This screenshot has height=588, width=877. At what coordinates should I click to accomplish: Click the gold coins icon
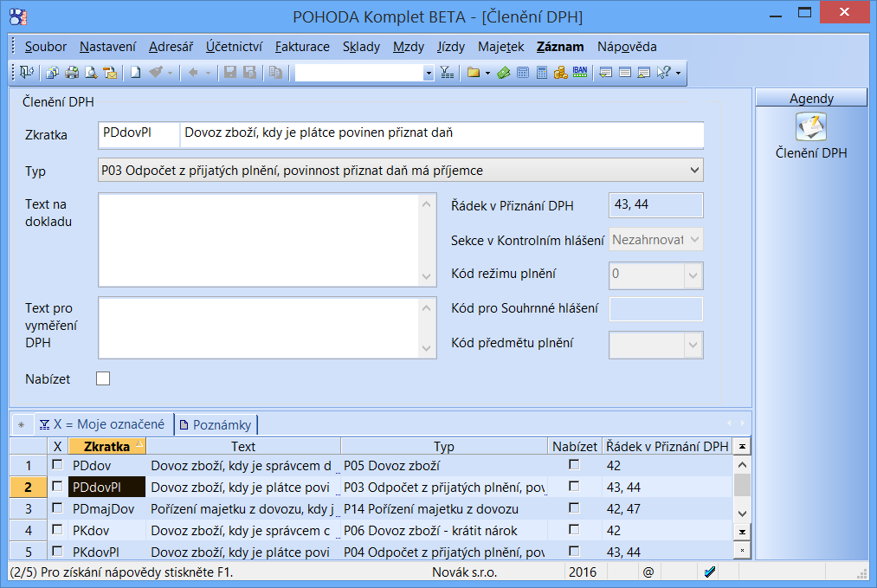[560, 72]
